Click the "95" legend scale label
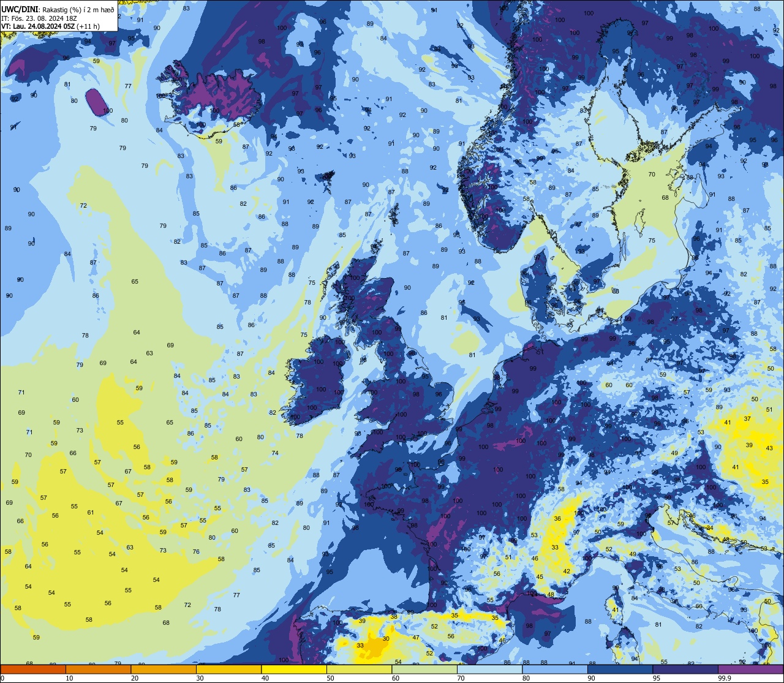 [657, 678]
